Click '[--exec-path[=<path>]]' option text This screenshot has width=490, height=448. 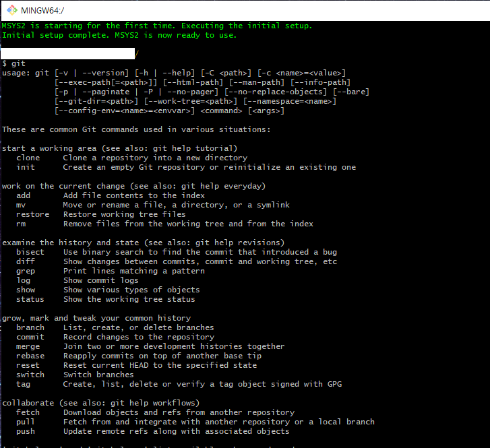pyautogui.click(x=106, y=82)
